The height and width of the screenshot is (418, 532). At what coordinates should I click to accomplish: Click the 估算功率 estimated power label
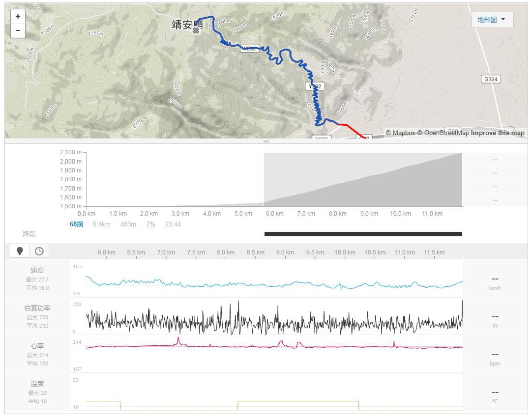click(x=37, y=308)
